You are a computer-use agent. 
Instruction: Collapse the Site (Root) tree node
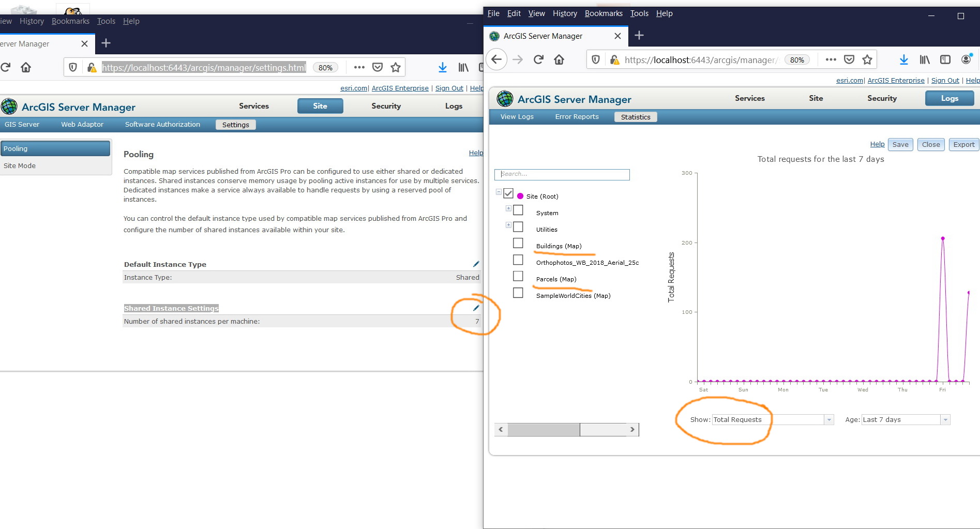499,192
